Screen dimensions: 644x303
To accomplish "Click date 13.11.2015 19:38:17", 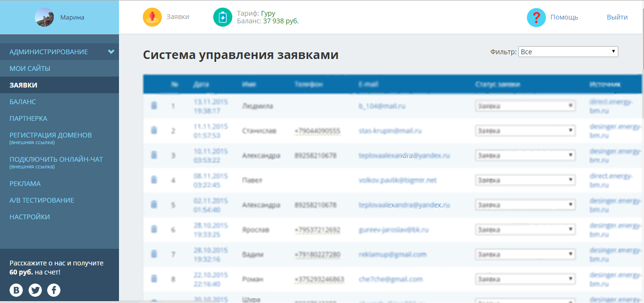I will [x=211, y=106].
